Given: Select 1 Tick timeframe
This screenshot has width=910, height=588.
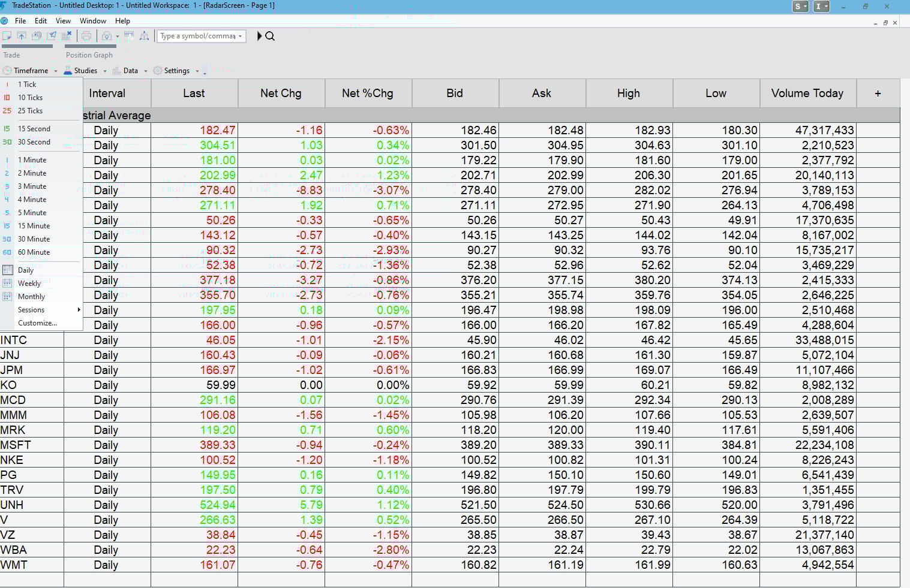Looking at the screenshot, I should (x=40, y=85).
